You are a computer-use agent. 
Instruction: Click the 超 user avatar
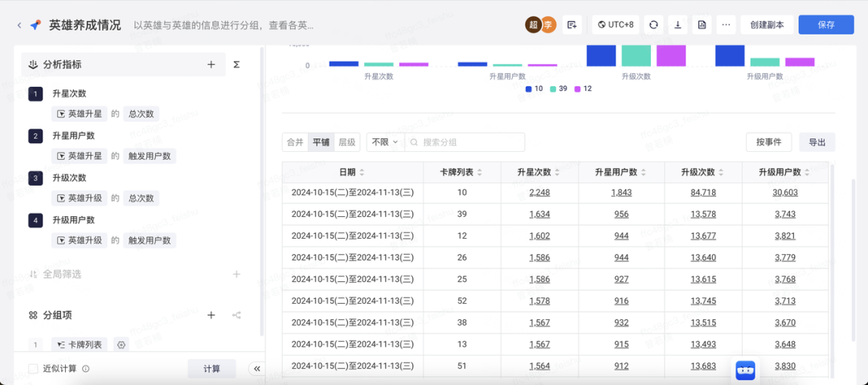coord(533,25)
